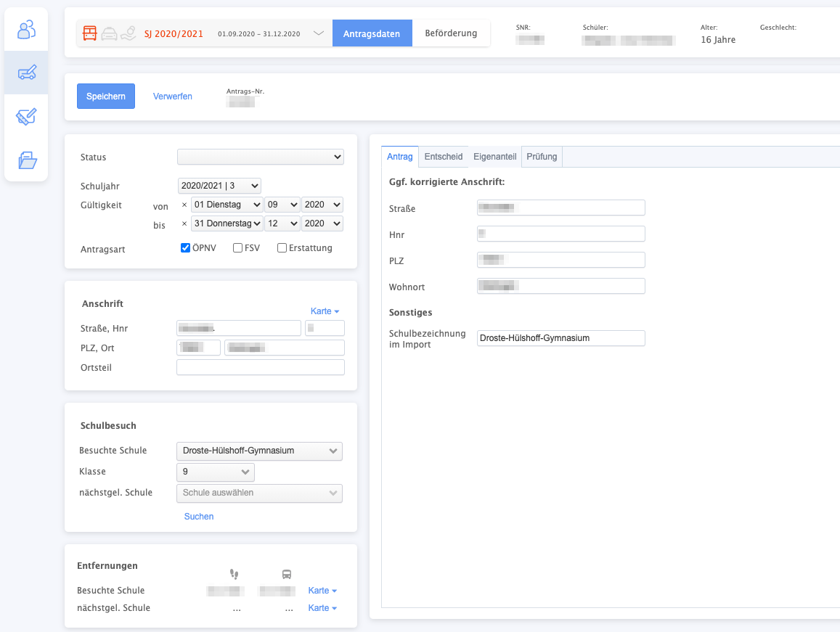
Task: Open the folder icon in sidebar
Action: point(27,160)
